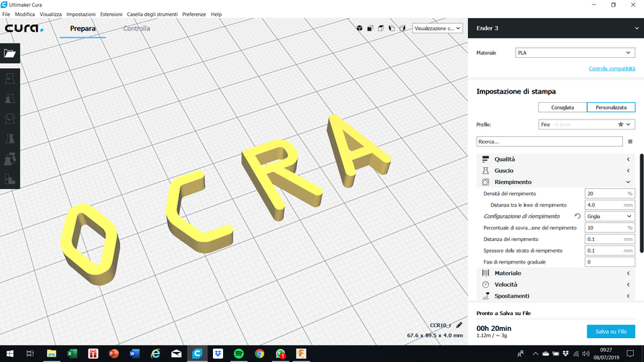Viewport: 644px width, 362px height.
Task: Expand the Guscio settings section
Action: (x=556, y=170)
